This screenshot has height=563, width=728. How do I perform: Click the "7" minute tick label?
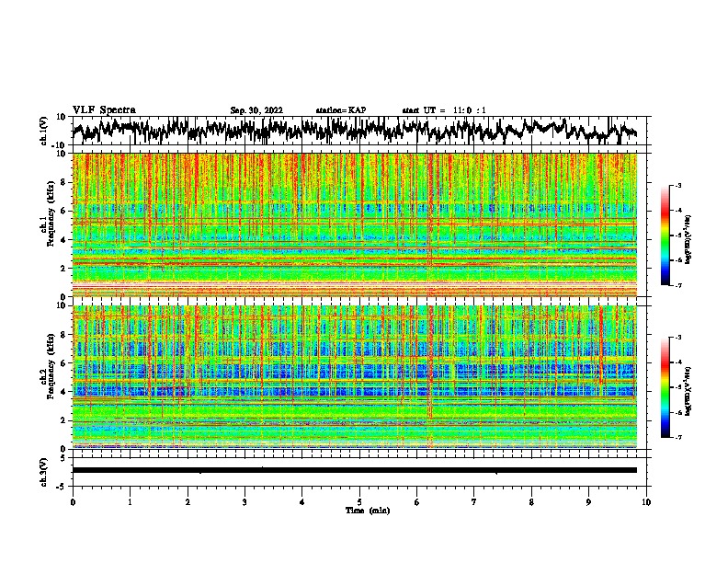(474, 502)
